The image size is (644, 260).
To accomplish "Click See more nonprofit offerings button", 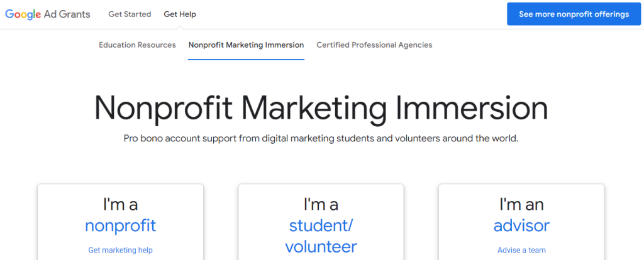I will pos(574,14).
